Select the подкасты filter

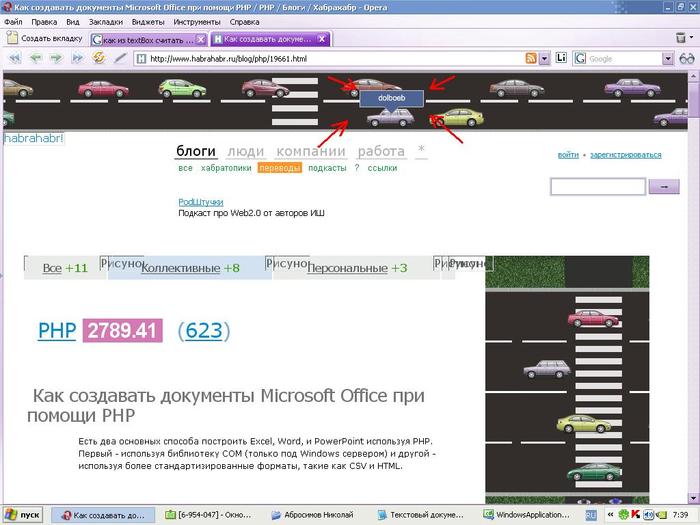click(x=327, y=168)
